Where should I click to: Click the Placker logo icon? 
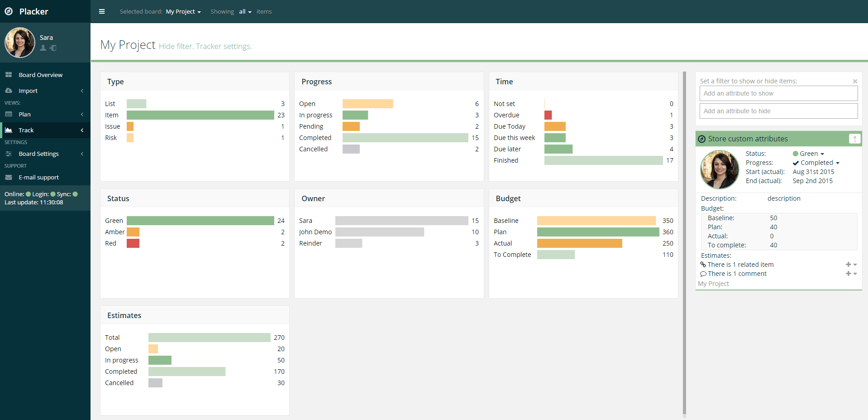click(x=9, y=11)
